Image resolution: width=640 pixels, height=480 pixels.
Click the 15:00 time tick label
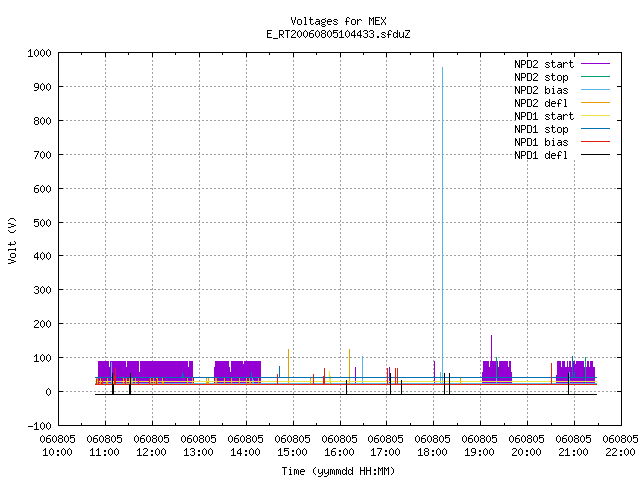(x=292, y=452)
